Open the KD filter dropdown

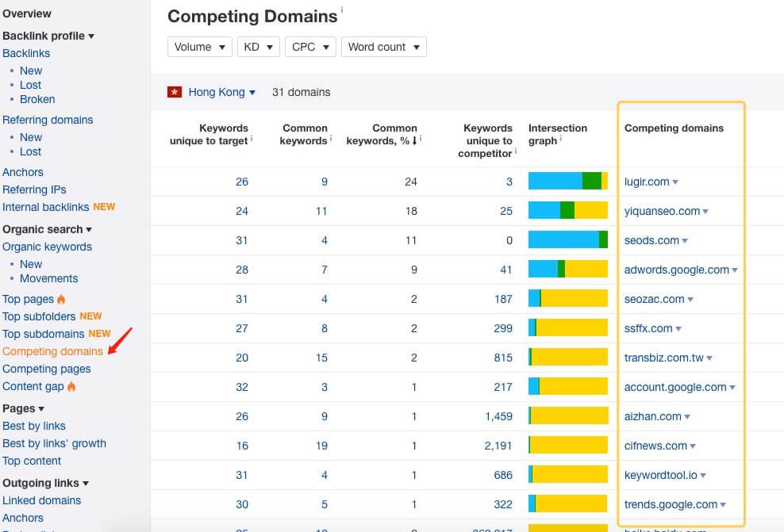pos(258,47)
